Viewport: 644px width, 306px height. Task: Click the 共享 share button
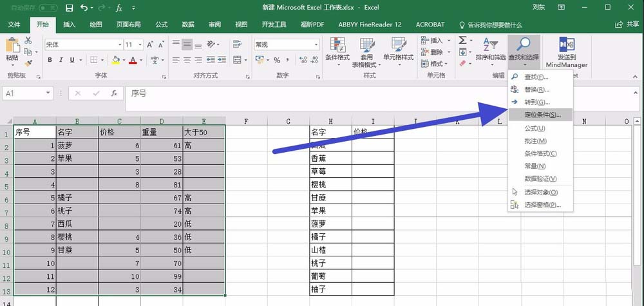pos(627,24)
